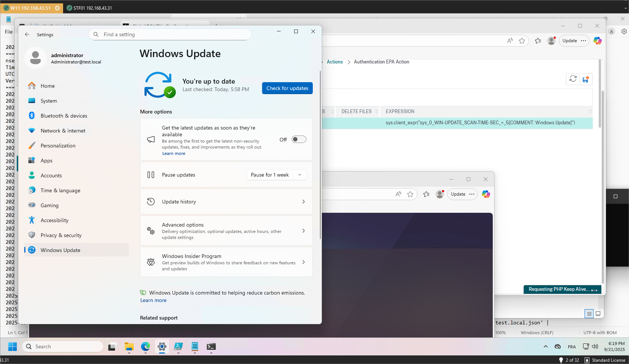Image resolution: width=629 pixels, height=364 pixels.
Task: Click Learn more link about carbon emissions
Action: (x=153, y=300)
